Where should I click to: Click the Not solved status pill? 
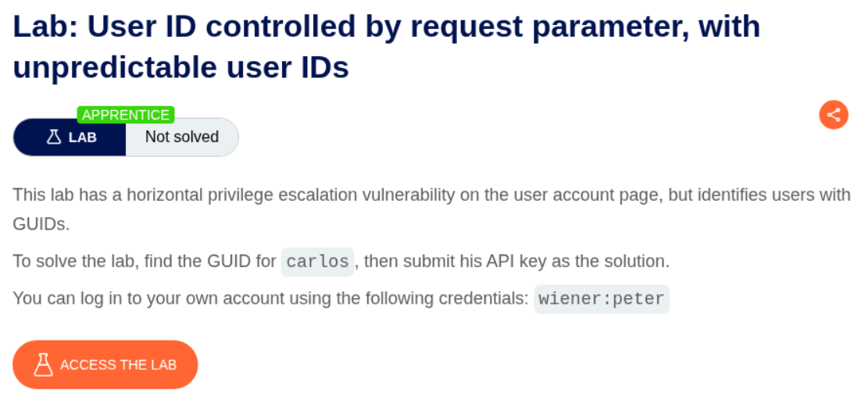click(182, 137)
